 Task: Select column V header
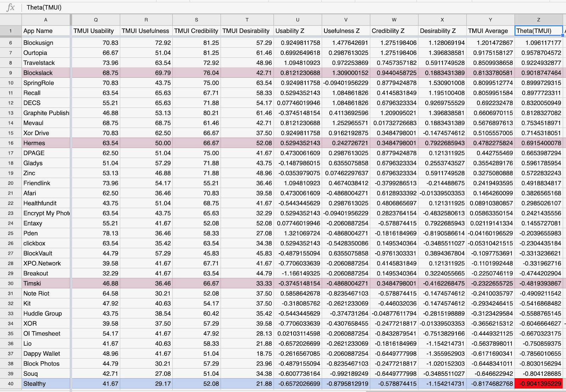click(346, 20)
